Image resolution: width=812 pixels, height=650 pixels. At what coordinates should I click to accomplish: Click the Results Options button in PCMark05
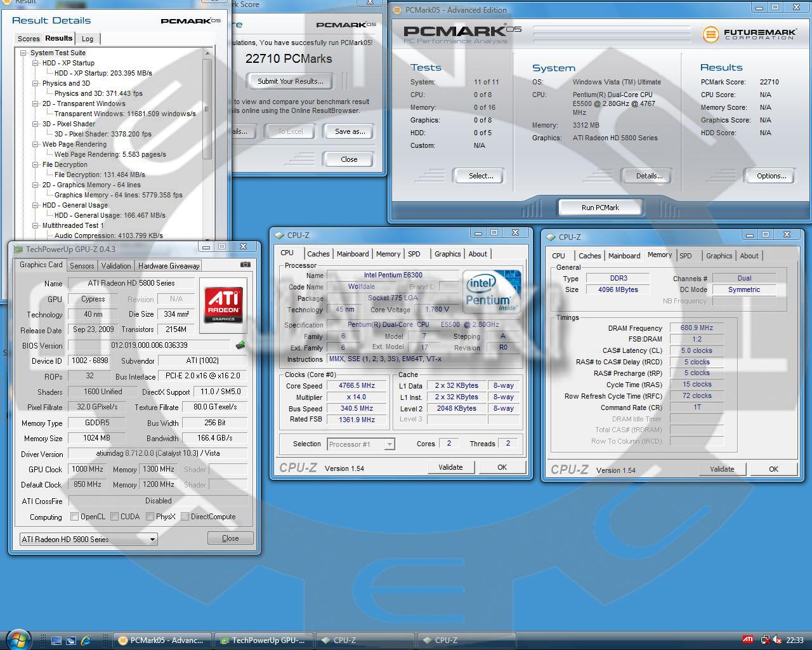pos(771,176)
